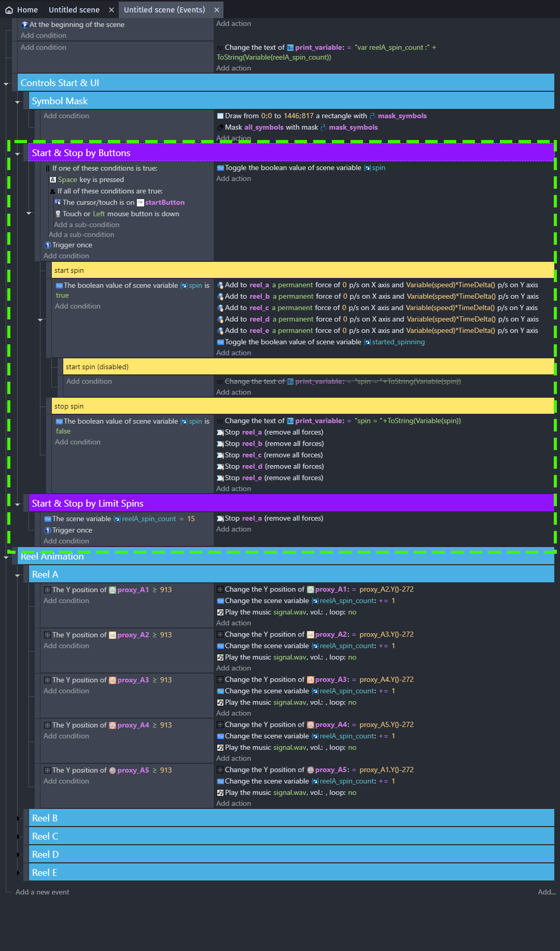Click the Home icon in the tab bar
The image size is (560, 951).
(9, 10)
